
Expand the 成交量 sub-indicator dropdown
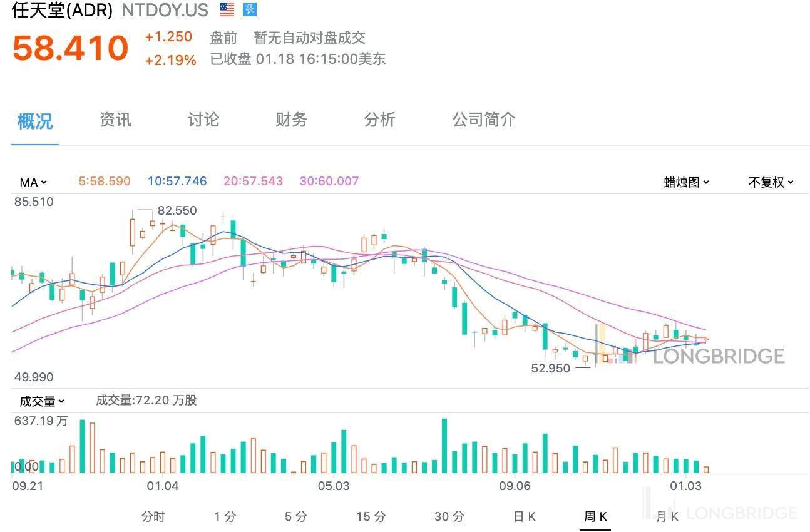42,401
